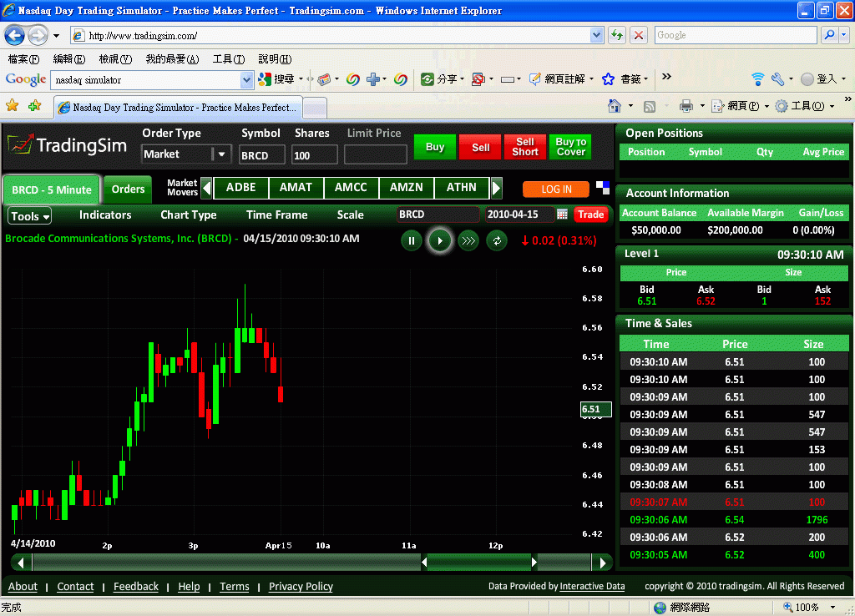
Task: Switch to BRCD - 5 Minute tab
Action: pos(52,189)
